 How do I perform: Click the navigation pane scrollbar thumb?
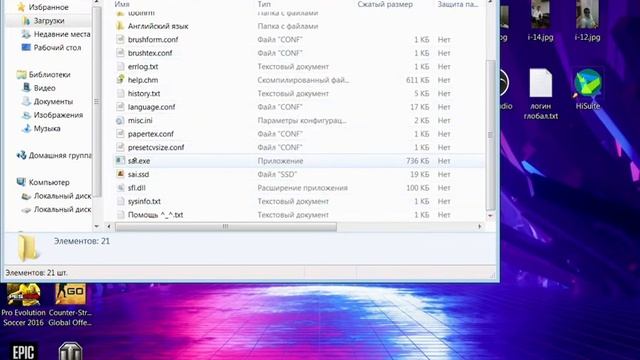(x=97, y=102)
